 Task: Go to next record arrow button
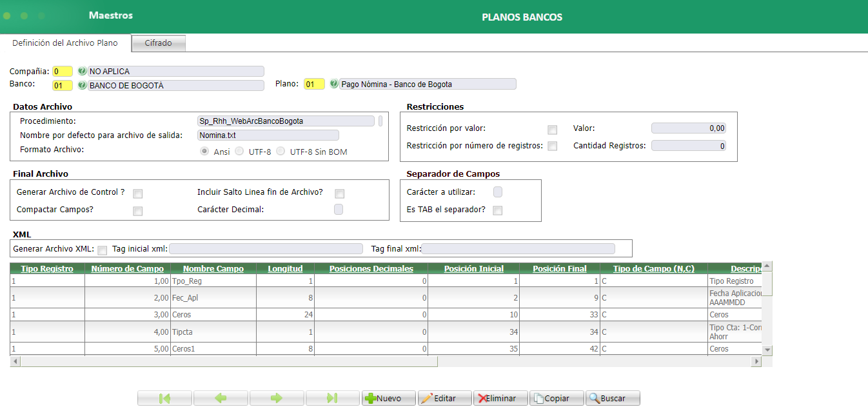point(277,398)
